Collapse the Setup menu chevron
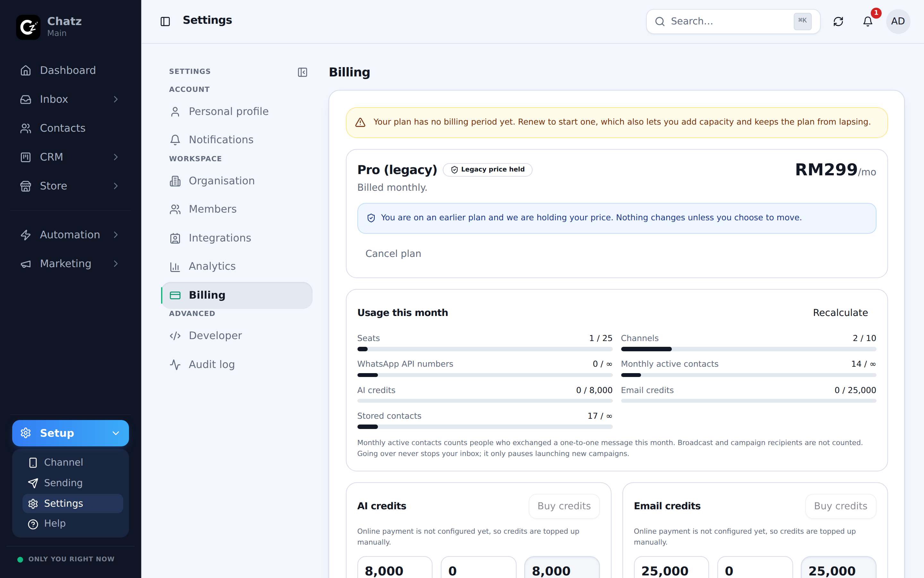This screenshot has height=578, width=924. (x=116, y=433)
